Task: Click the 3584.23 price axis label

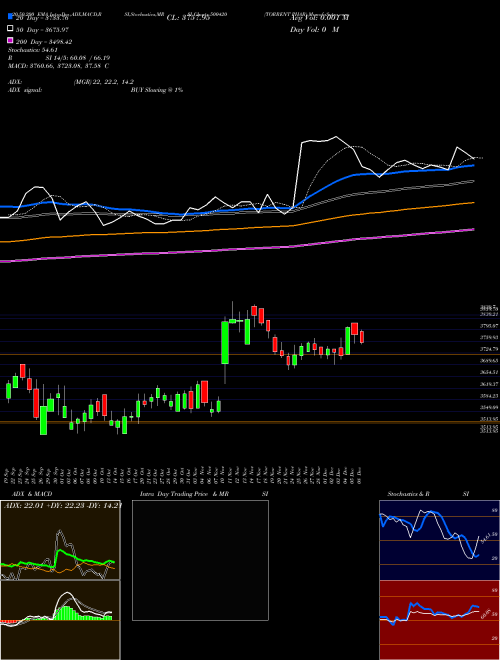Action: (489, 396)
